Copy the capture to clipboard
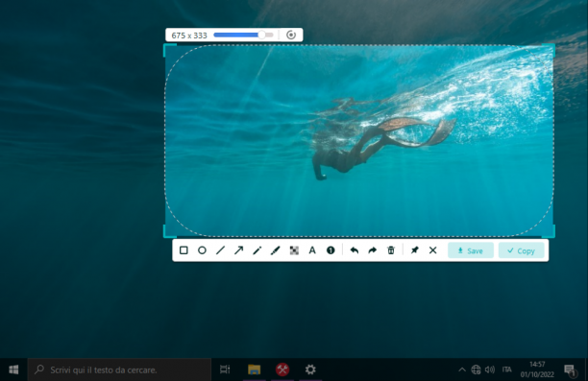This screenshot has height=381, width=588. (522, 250)
